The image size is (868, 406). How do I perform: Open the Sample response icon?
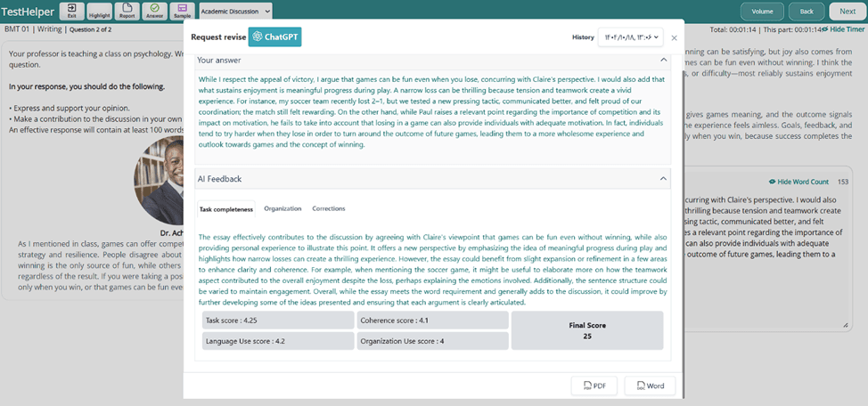(182, 11)
